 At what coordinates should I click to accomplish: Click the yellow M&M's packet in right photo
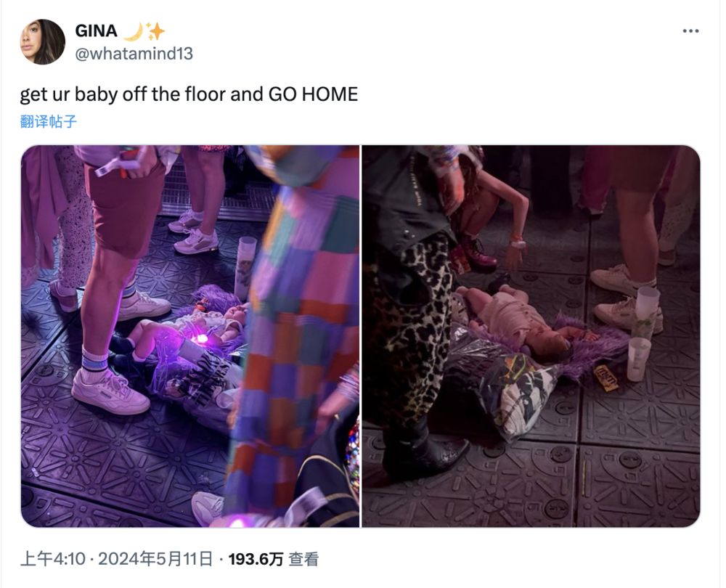tap(606, 378)
